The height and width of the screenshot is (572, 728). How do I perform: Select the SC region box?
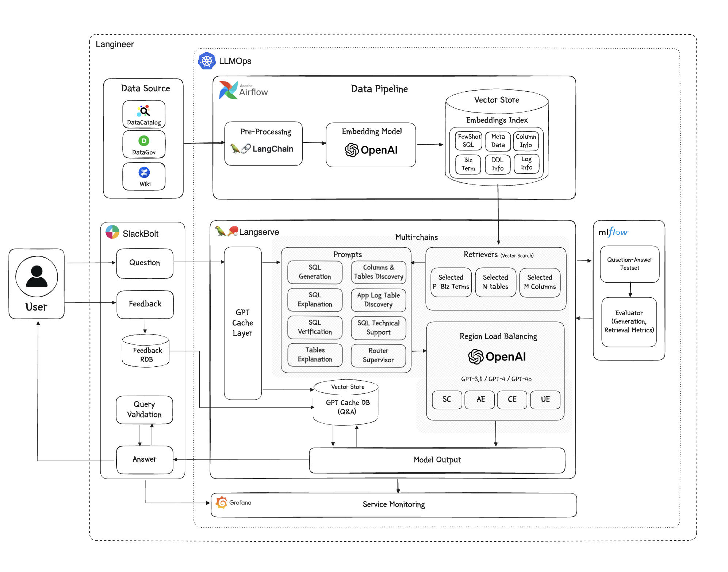(447, 400)
